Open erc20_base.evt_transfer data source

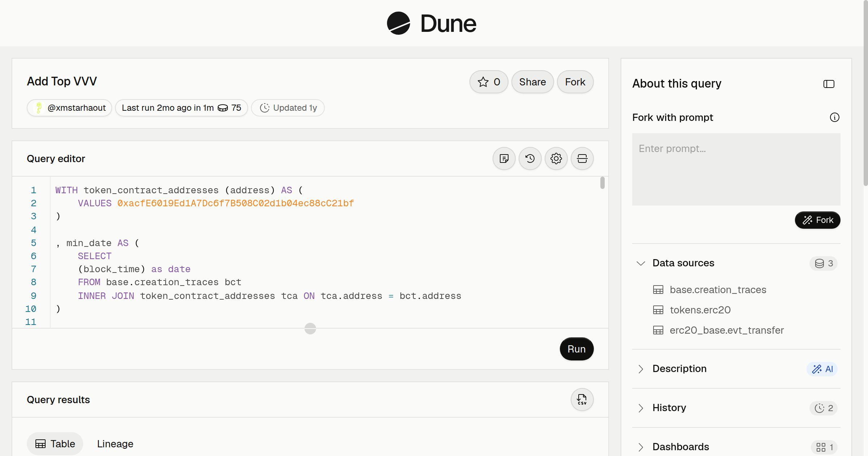click(x=727, y=330)
